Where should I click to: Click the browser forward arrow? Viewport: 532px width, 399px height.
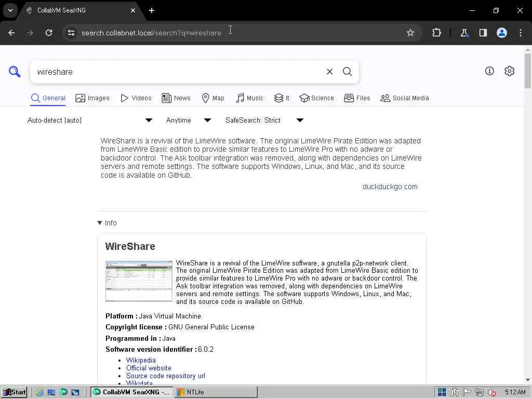[x=30, y=33]
